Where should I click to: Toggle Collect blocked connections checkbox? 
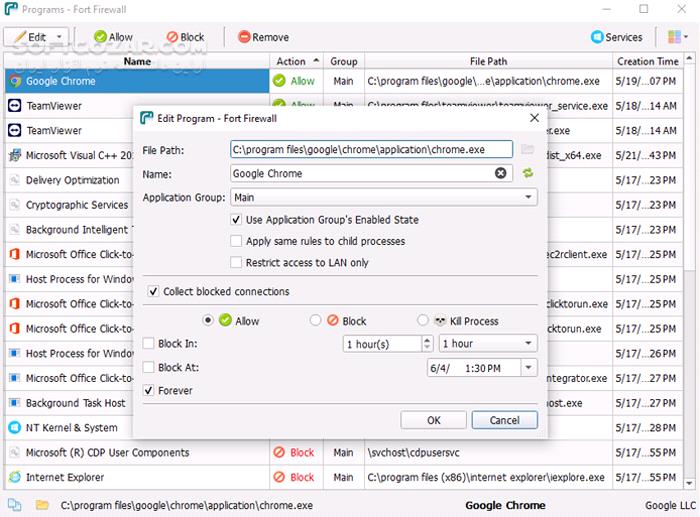pyautogui.click(x=153, y=292)
